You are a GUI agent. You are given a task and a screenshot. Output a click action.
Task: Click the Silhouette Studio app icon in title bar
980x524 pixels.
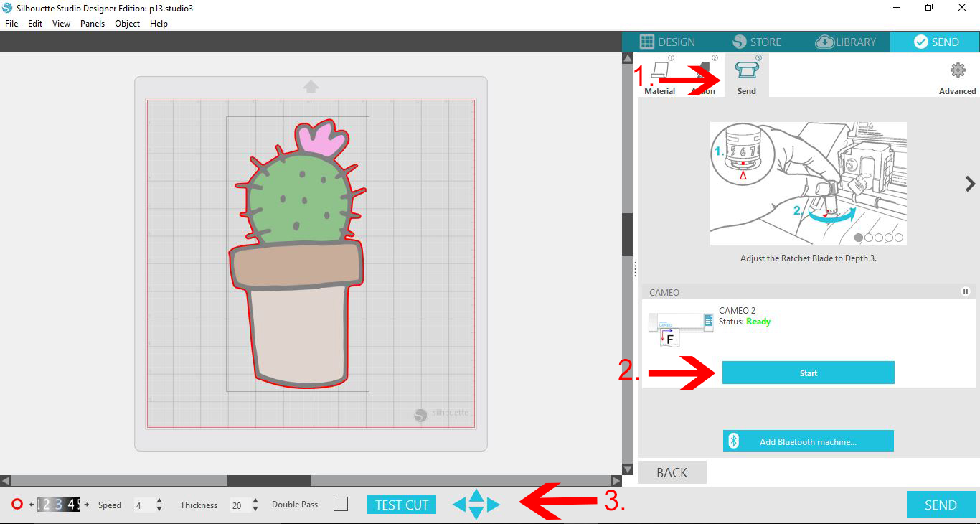pyautogui.click(x=7, y=8)
